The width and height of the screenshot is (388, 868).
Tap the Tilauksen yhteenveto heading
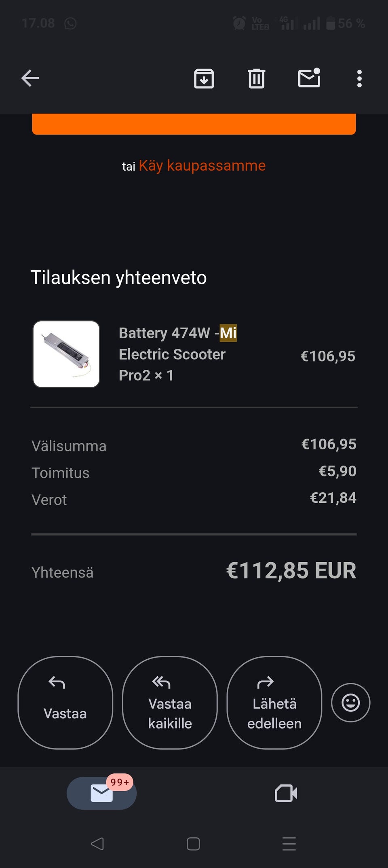click(x=119, y=278)
